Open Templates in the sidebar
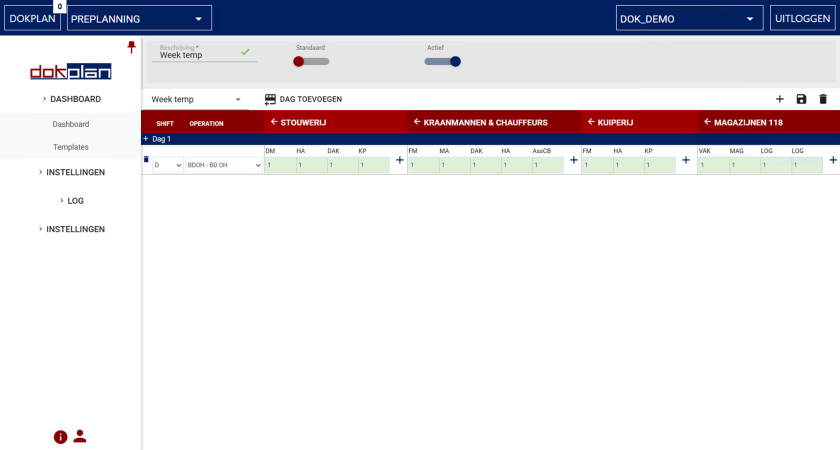Image resolution: width=840 pixels, height=450 pixels. pyautogui.click(x=71, y=147)
